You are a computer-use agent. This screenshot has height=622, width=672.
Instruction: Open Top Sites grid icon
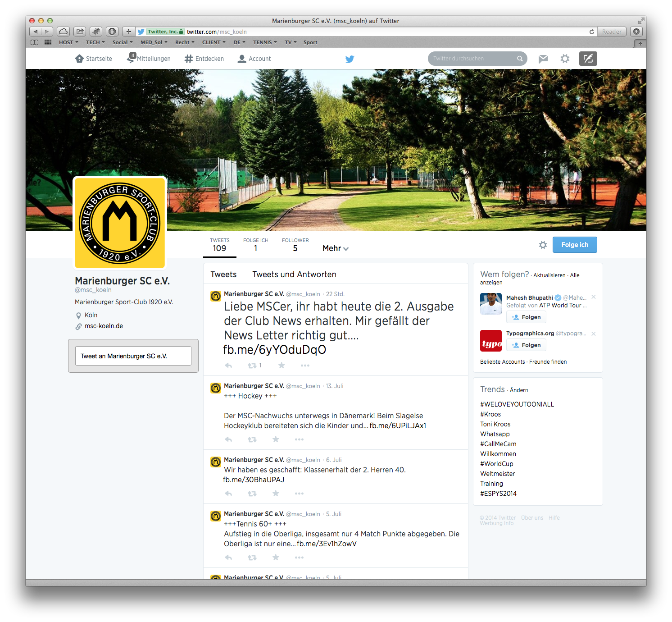[x=48, y=42]
